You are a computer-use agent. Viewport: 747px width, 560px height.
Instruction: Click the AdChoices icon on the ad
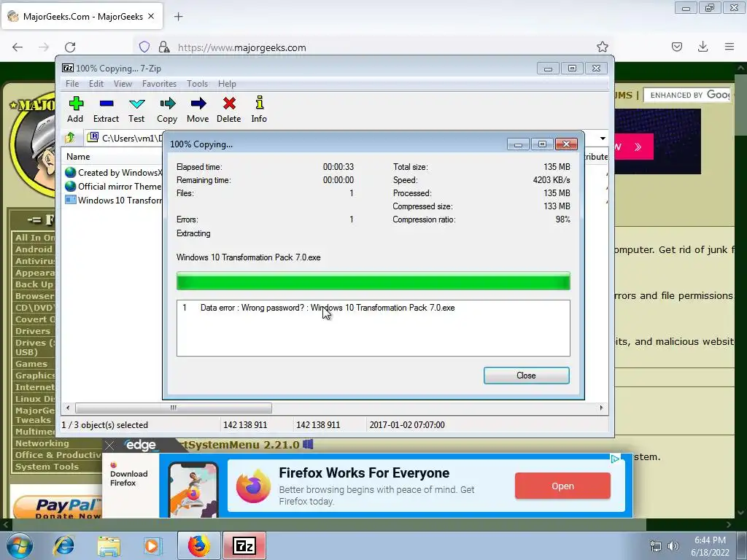tap(615, 459)
